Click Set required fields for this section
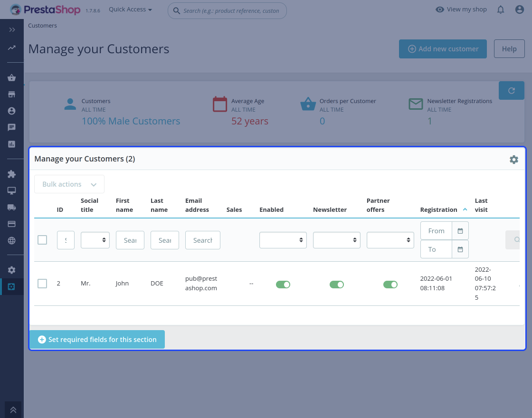 coord(97,340)
